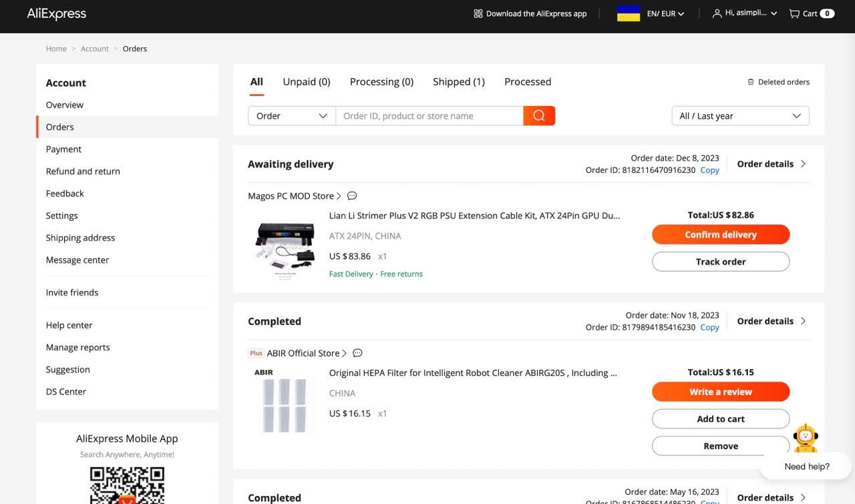The image size is (855, 504).
Task: Open Shipping address in sidebar
Action: tap(80, 238)
